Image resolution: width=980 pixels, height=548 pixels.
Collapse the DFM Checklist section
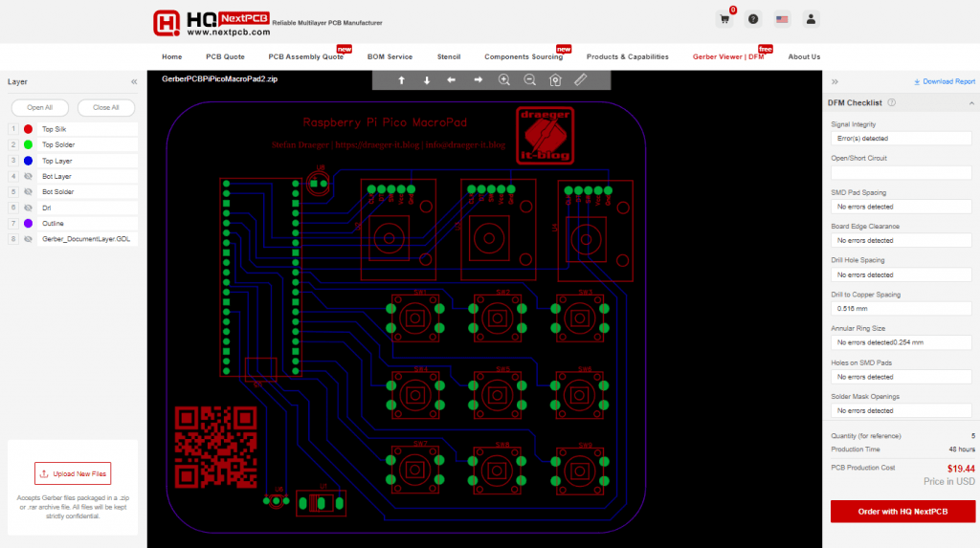click(x=971, y=102)
